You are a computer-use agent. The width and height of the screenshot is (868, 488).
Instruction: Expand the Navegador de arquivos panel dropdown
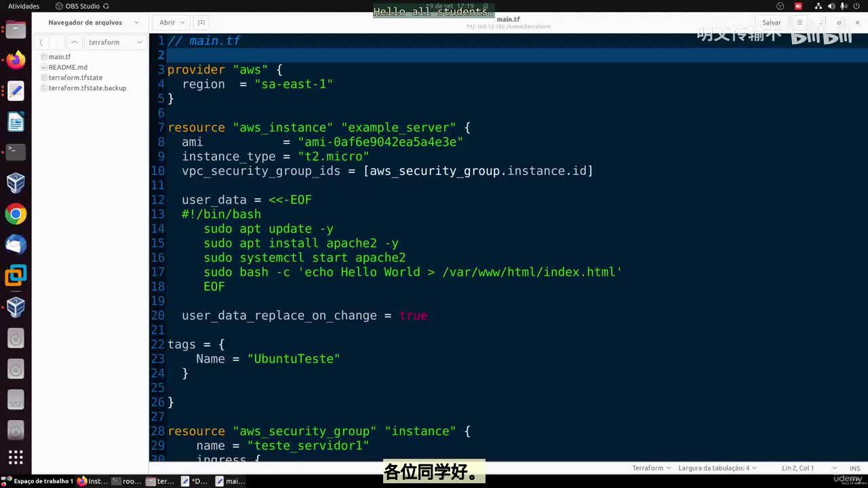click(x=136, y=22)
